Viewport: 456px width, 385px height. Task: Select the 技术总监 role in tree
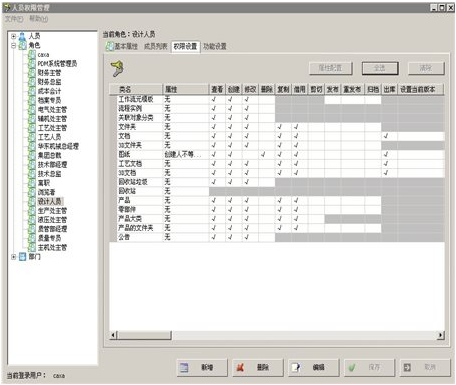[49, 174]
